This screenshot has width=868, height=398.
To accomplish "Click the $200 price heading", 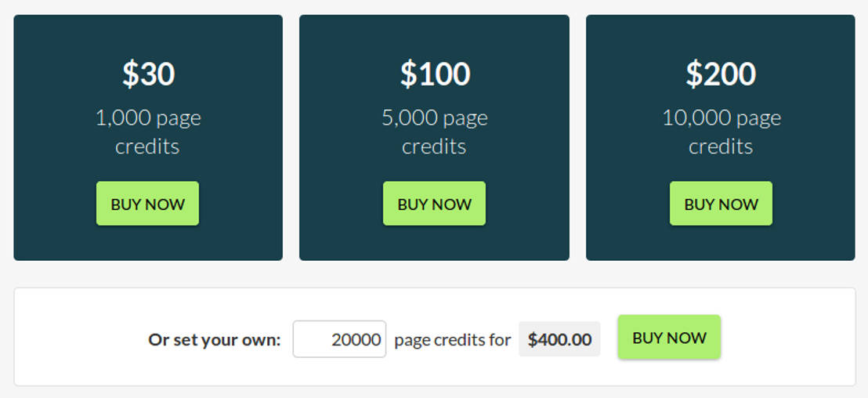I will click(x=721, y=74).
